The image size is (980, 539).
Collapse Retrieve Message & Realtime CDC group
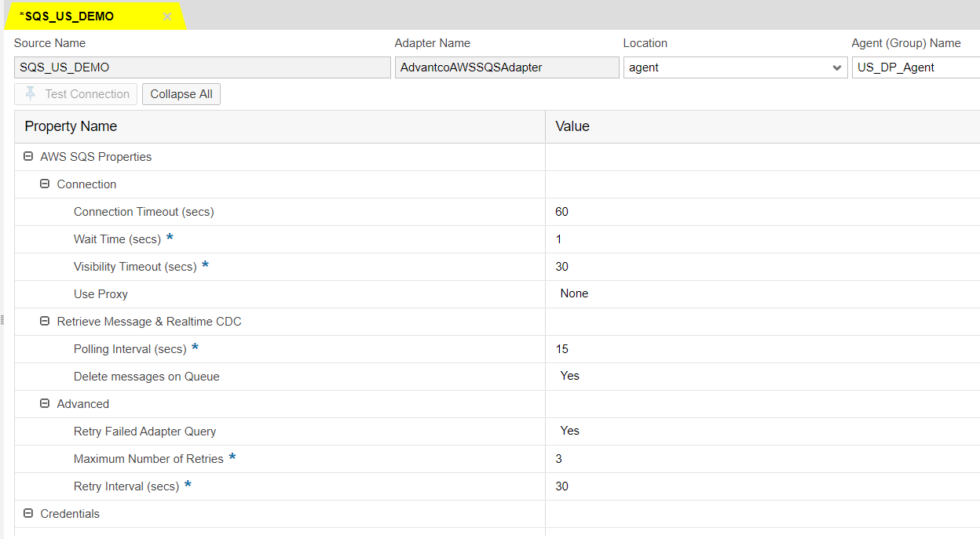tap(46, 322)
